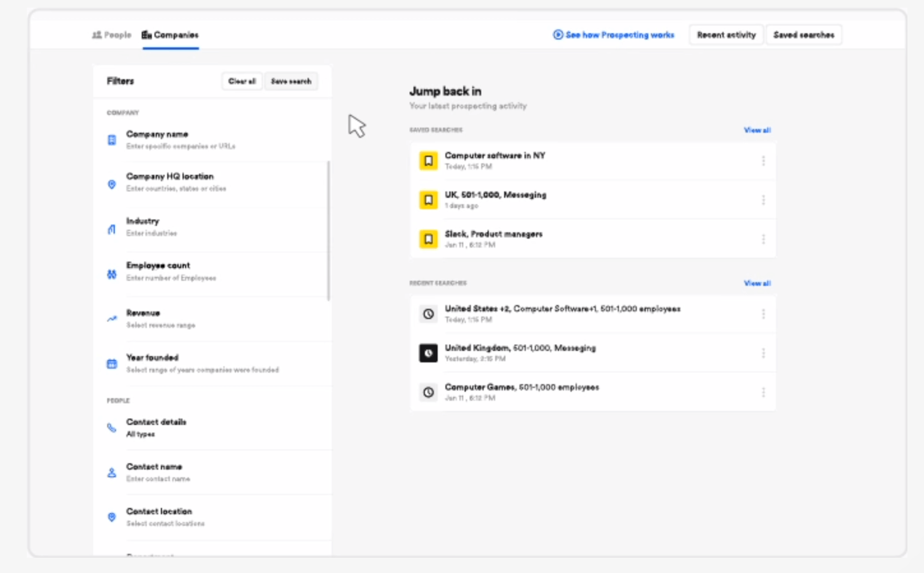Click the filters panel vertical scrollbar
Image resolution: width=924 pixels, height=573 pixels.
tap(329, 230)
